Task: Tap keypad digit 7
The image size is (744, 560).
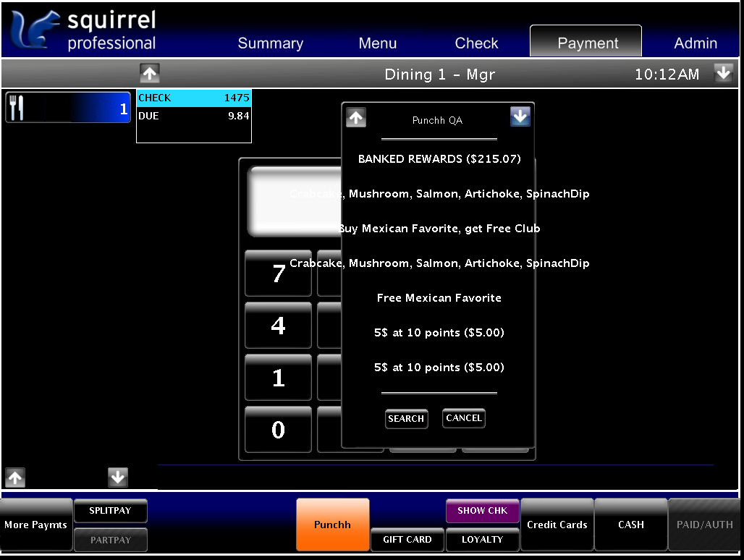Action: 278,273
